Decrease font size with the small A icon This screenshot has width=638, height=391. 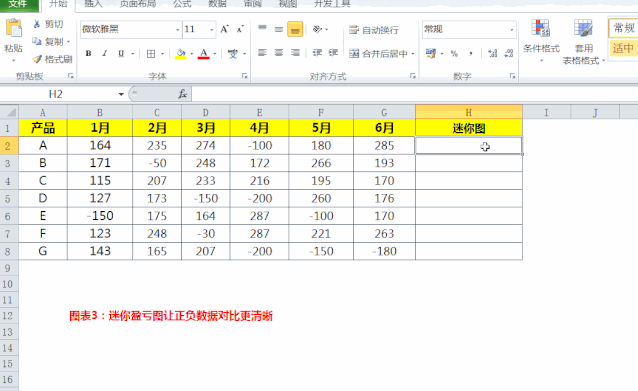click(240, 29)
